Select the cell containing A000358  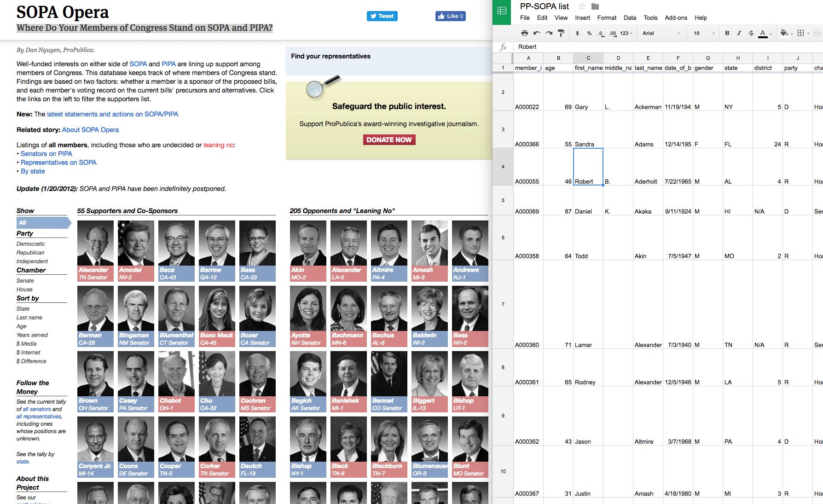pyautogui.click(x=528, y=238)
